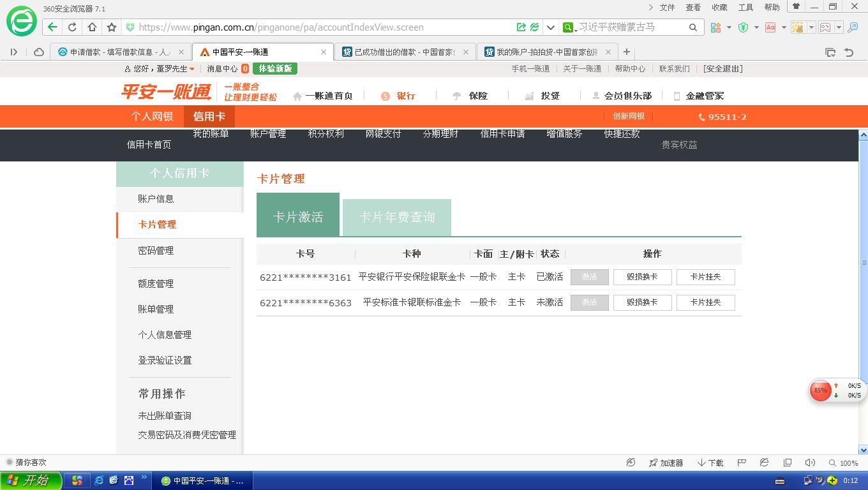Click the search magnifier icon in search box
This screenshot has height=490, width=868.
point(692,27)
